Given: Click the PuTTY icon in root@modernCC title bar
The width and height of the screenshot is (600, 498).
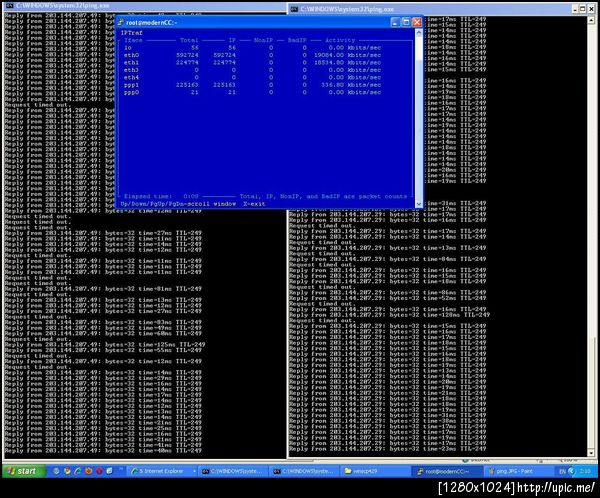Looking at the screenshot, I should (x=121, y=23).
